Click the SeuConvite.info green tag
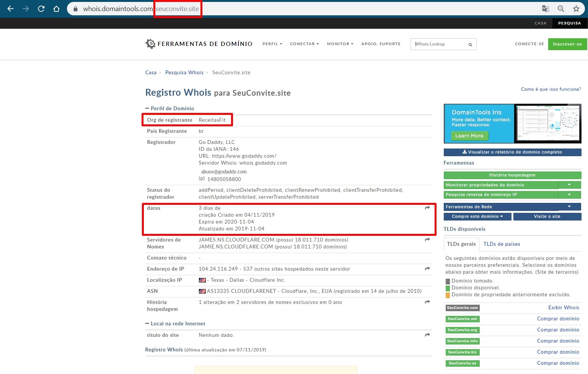 [x=463, y=341]
